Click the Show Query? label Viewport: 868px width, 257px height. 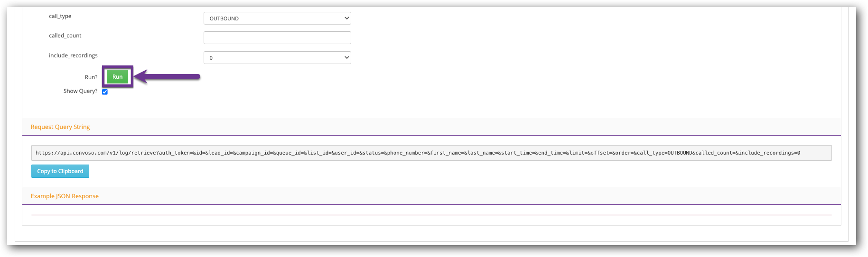pyautogui.click(x=81, y=91)
